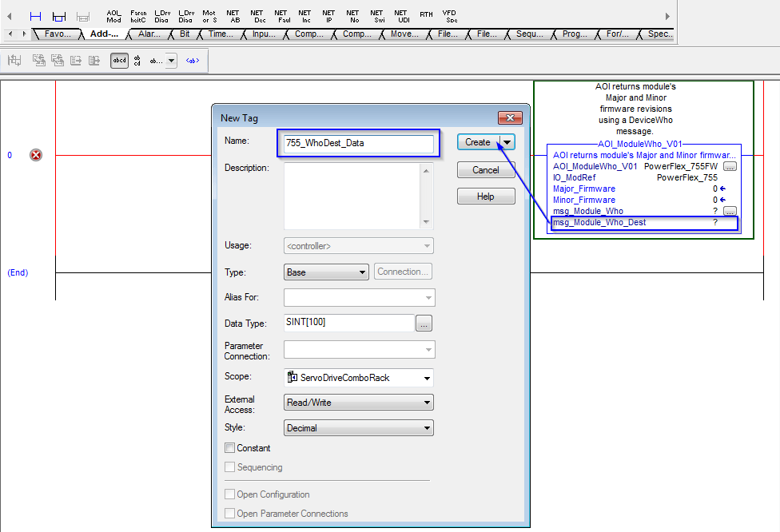This screenshot has height=532, width=780.
Task: Click the stacked 'ab cd' toolbar icon
Action: [x=137, y=61]
